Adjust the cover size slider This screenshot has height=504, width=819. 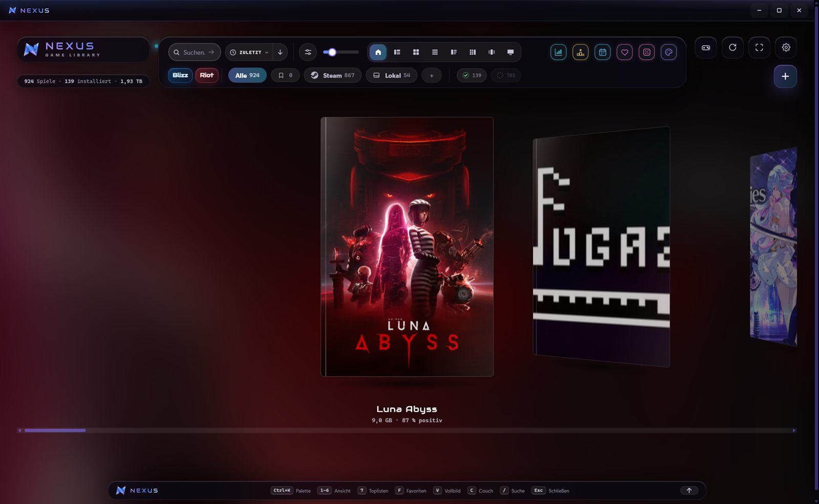340,52
